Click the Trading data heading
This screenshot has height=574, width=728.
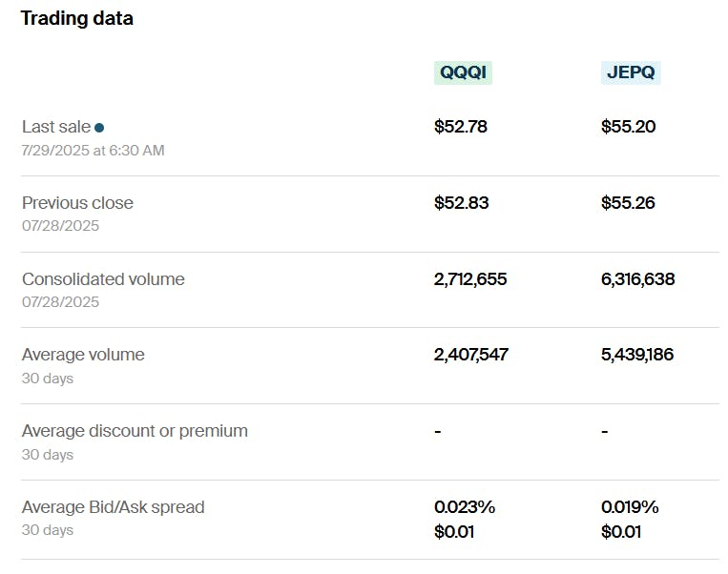77,18
